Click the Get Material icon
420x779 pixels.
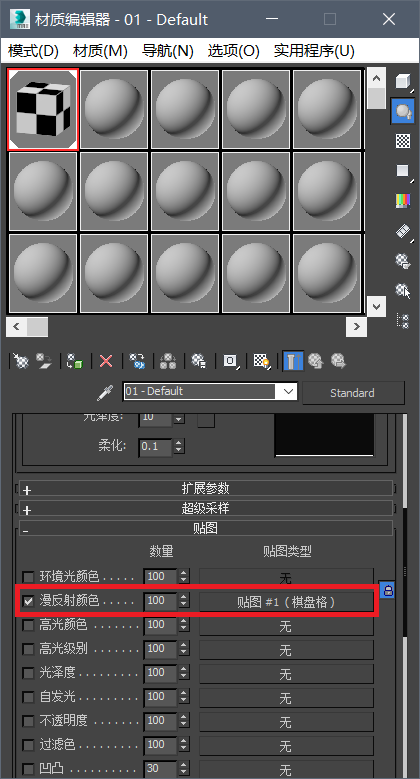coord(20,361)
